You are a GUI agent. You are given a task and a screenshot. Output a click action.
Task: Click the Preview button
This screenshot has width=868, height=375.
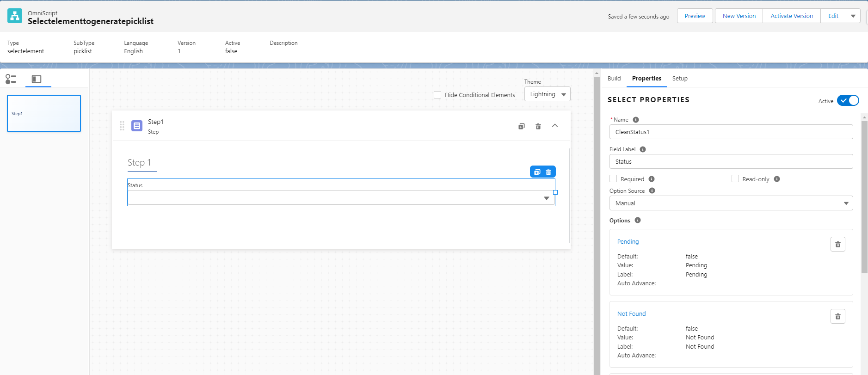click(695, 16)
